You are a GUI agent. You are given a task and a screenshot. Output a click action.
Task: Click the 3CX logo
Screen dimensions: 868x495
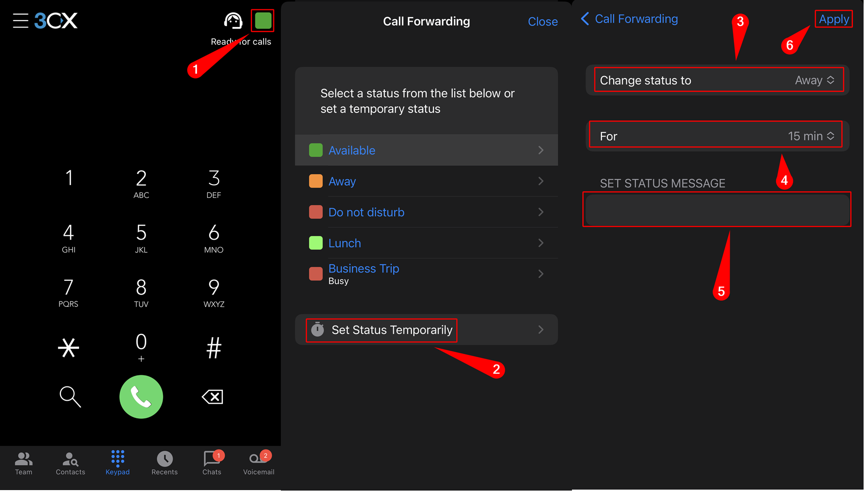point(55,21)
